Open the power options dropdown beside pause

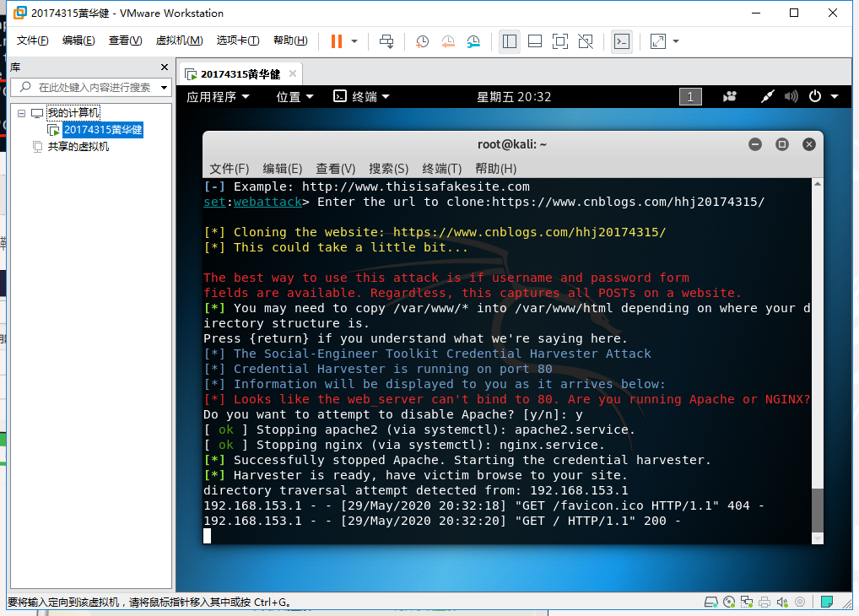pyautogui.click(x=354, y=41)
